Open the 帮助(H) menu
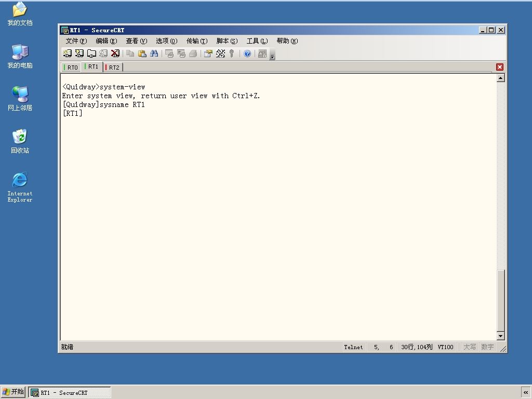Screen dimensions: 532x399 click(287, 41)
